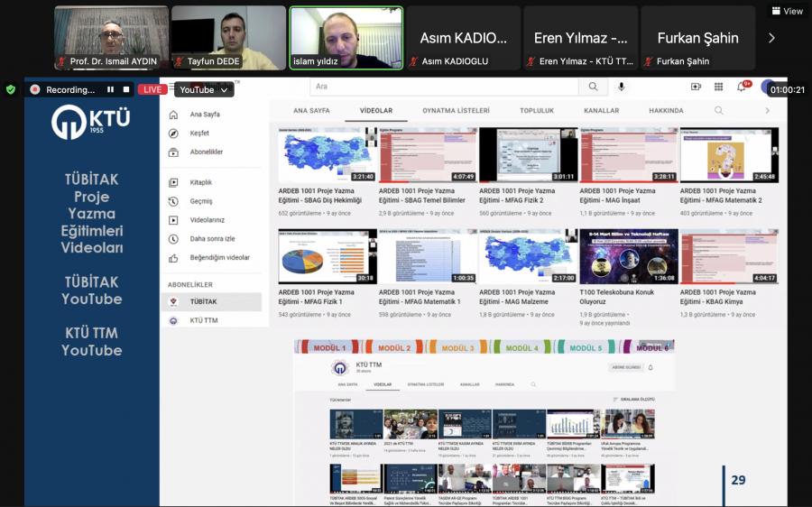
Task: Click the green encryption shield icon
Action: (10, 89)
